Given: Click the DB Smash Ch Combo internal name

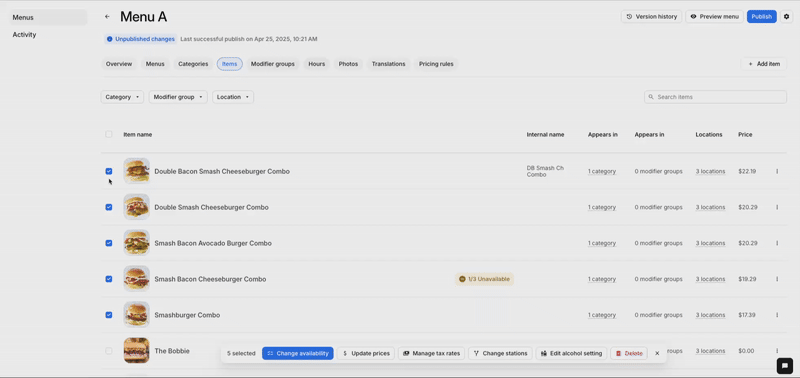Looking at the screenshot, I should pyautogui.click(x=545, y=171).
